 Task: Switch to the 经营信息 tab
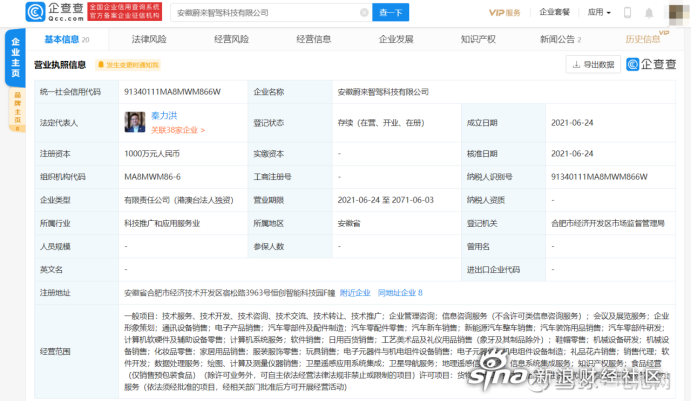[x=314, y=39]
